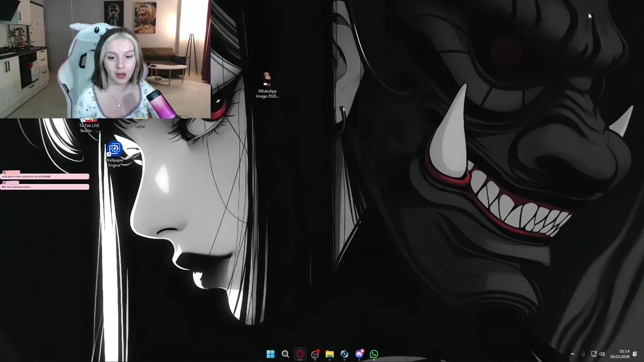Click the webcam overlay video feed

point(105,59)
